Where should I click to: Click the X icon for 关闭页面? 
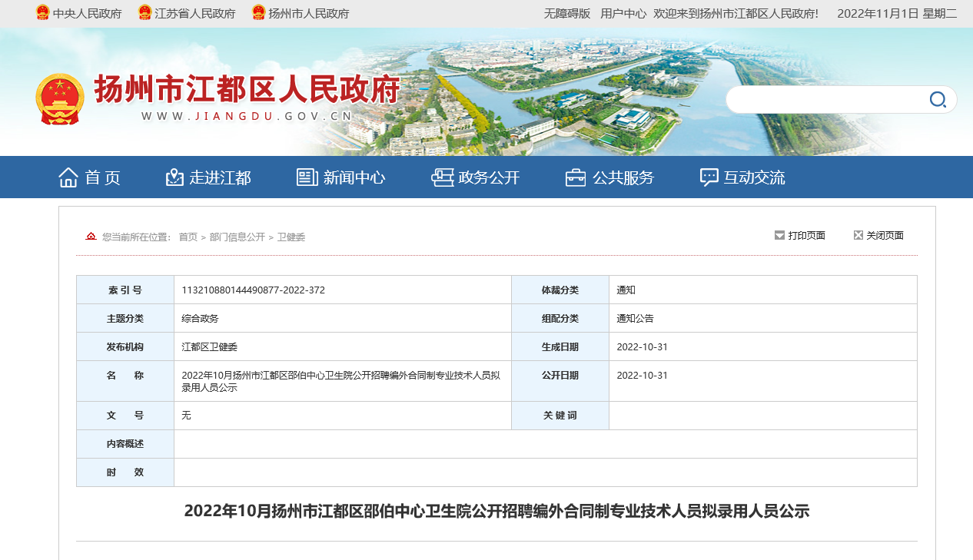coord(858,235)
